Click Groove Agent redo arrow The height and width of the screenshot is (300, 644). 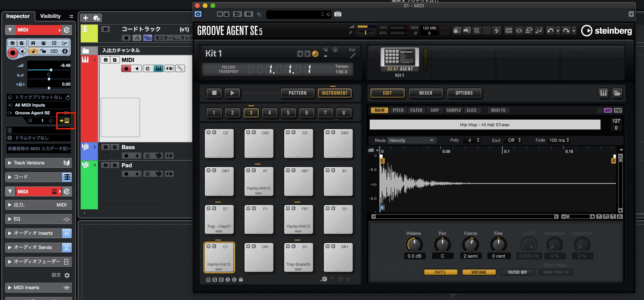[566, 31]
